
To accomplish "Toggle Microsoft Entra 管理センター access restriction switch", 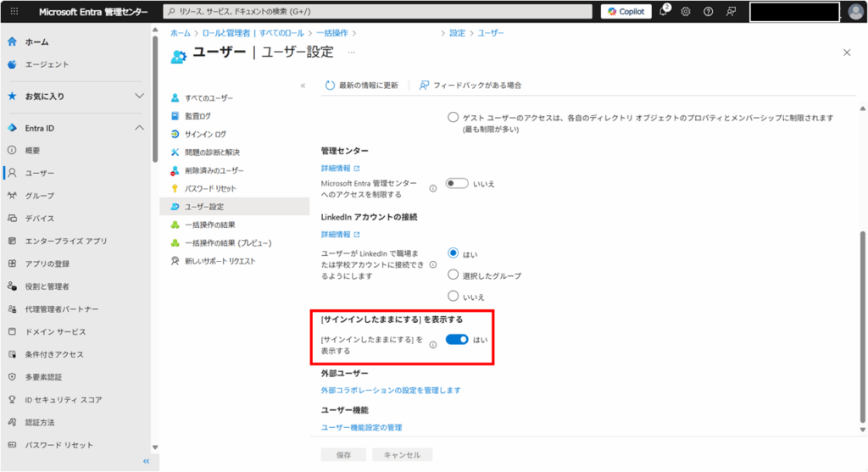I will click(457, 183).
